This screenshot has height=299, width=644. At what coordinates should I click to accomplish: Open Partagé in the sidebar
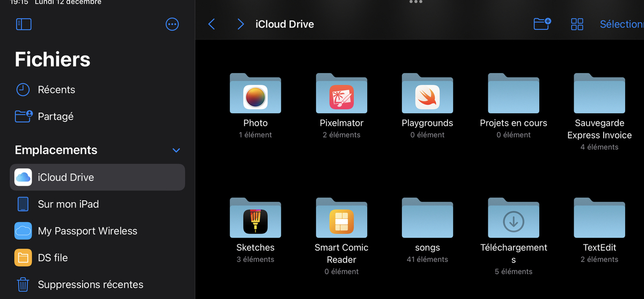98,116
